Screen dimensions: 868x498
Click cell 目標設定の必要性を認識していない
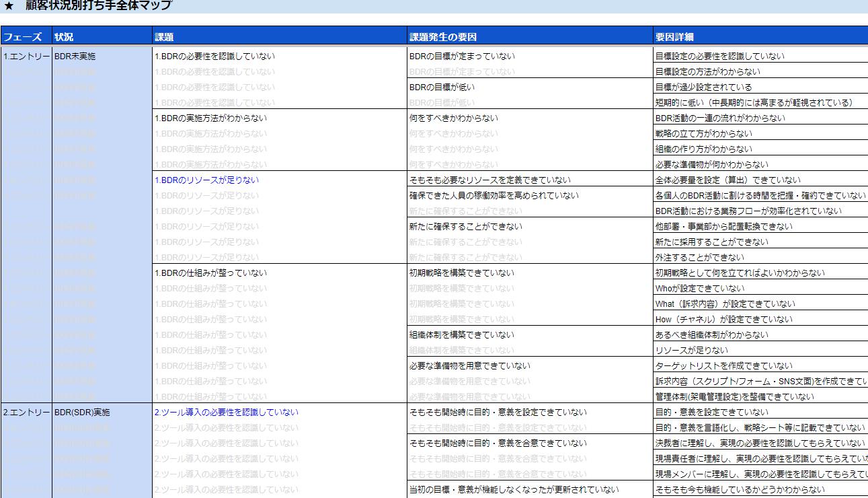point(760,57)
